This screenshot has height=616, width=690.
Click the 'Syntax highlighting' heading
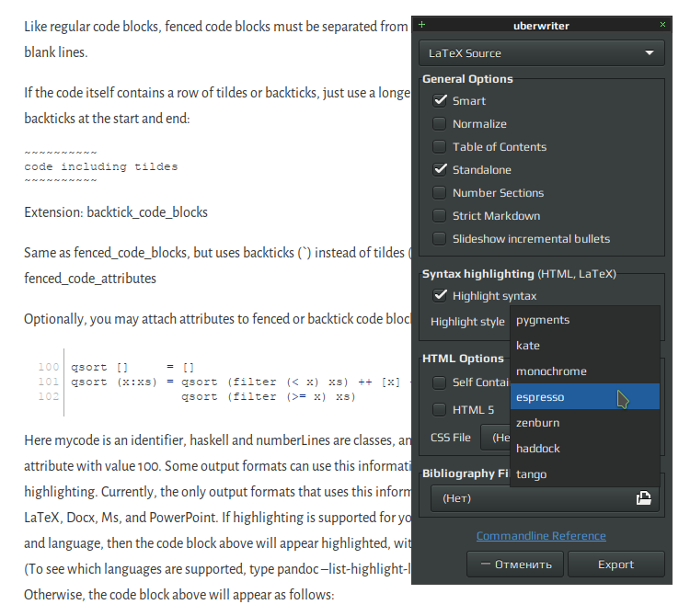click(x=477, y=273)
